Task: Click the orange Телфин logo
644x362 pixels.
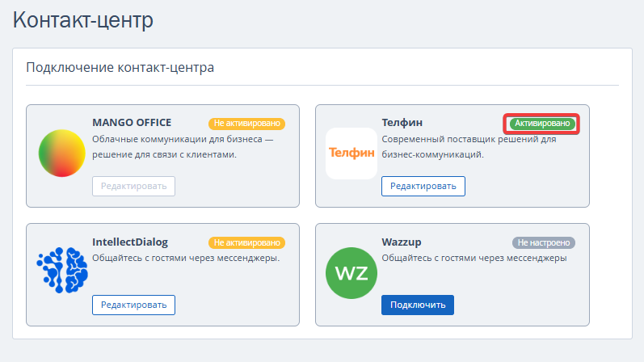Action: (x=351, y=153)
